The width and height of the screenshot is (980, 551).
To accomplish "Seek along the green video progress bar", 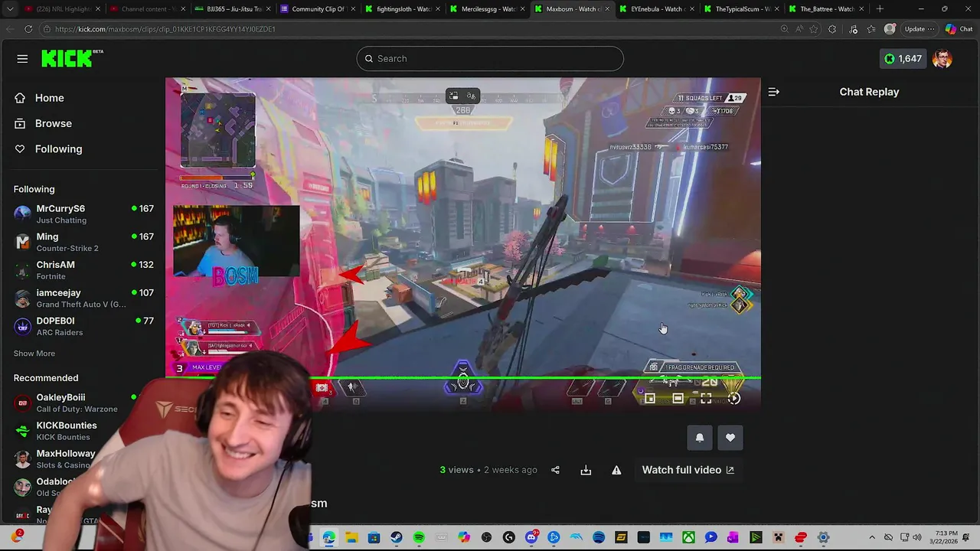I will coord(463,377).
